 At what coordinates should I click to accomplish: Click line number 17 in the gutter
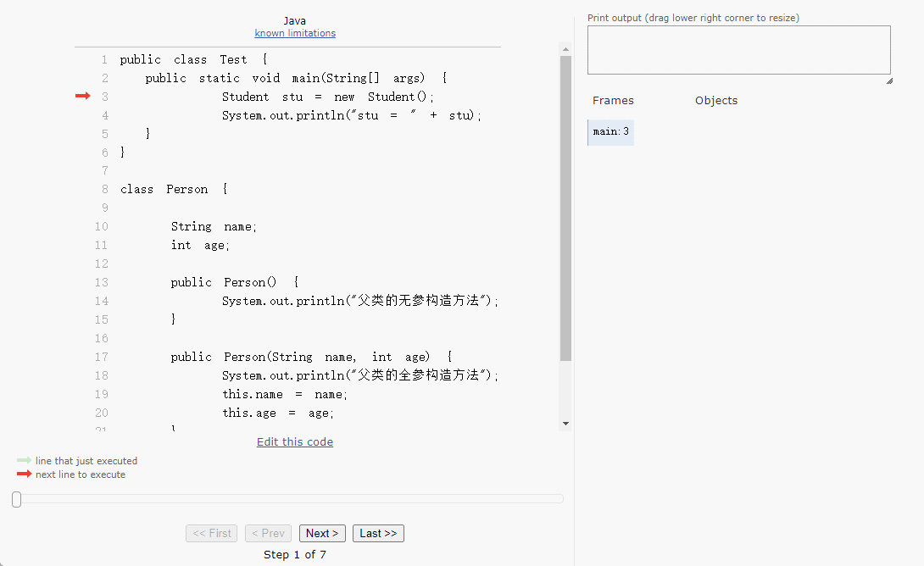(x=102, y=357)
